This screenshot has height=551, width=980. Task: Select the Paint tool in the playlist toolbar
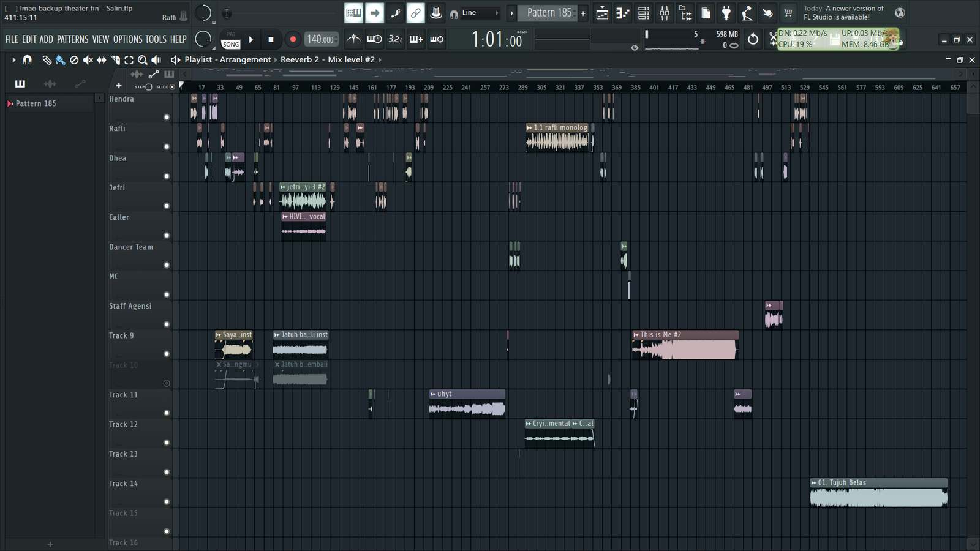point(59,60)
